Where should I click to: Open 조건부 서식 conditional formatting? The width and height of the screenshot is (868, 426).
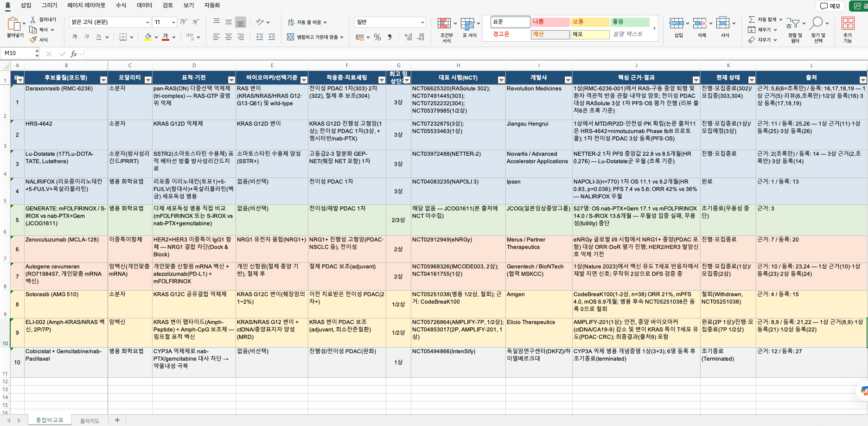447,30
